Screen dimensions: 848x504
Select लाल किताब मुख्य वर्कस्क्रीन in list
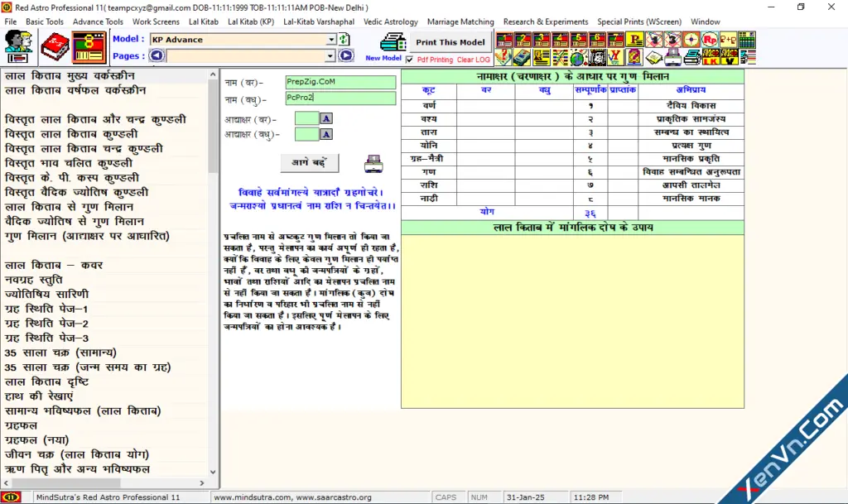point(70,75)
